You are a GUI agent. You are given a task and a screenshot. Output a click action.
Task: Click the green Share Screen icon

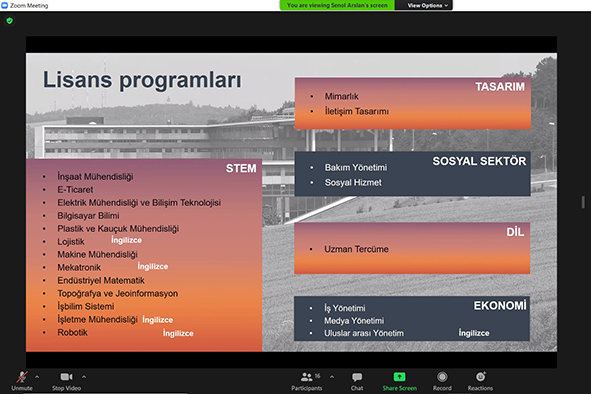(x=400, y=377)
